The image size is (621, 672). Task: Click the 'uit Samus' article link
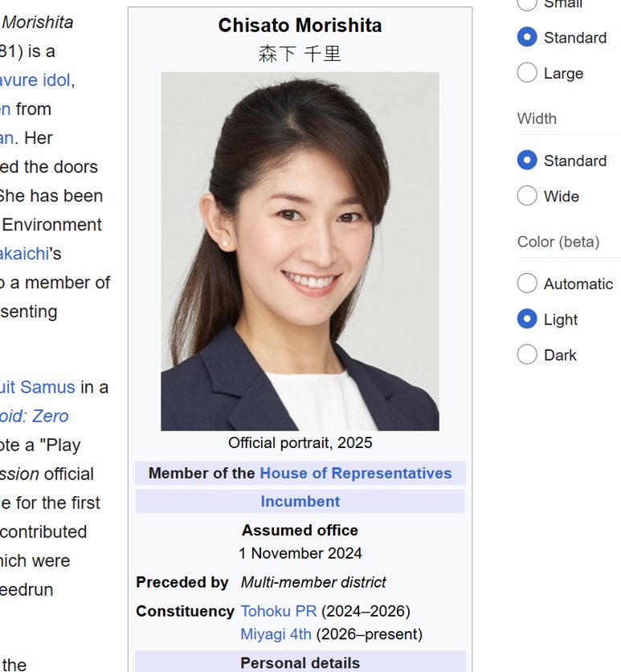click(38, 387)
